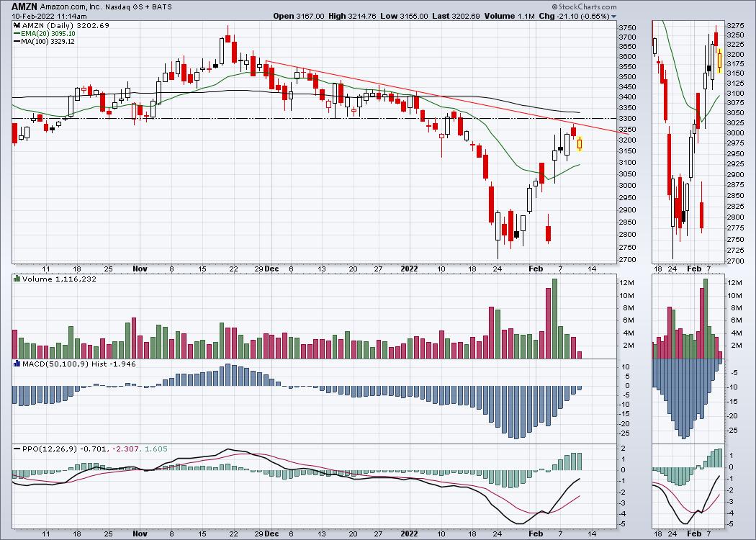The height and width of the screenshot is (540, 756).
Task: Click the 3500 price axis label
Action: [627, 77]
